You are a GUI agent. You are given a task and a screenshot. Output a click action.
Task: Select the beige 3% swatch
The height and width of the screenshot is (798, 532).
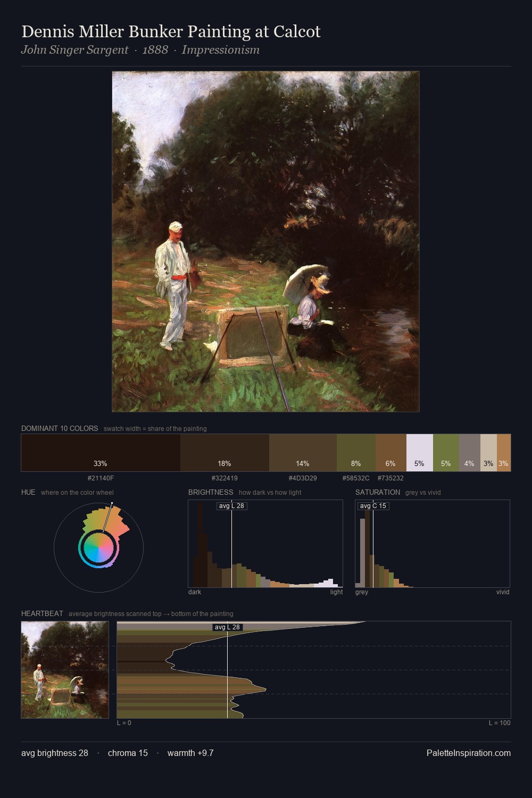pos(488,453)
